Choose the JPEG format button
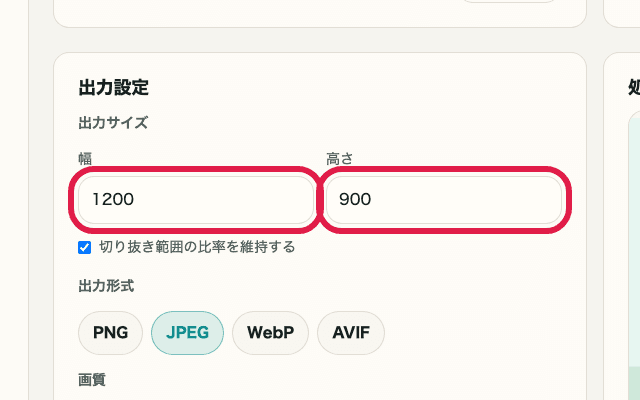 [x=187, y=333]
